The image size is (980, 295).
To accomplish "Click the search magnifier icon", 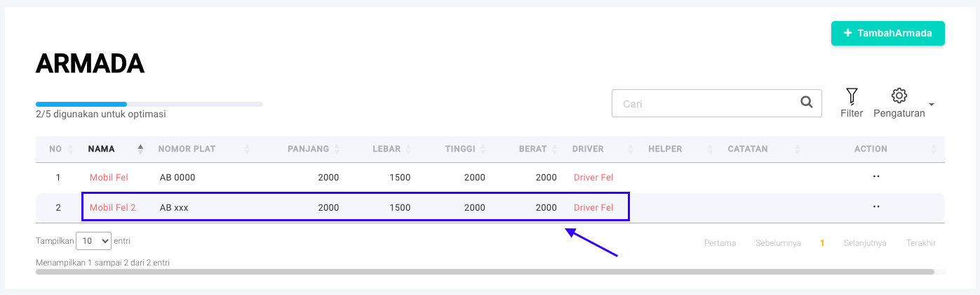I will [806, 103].
